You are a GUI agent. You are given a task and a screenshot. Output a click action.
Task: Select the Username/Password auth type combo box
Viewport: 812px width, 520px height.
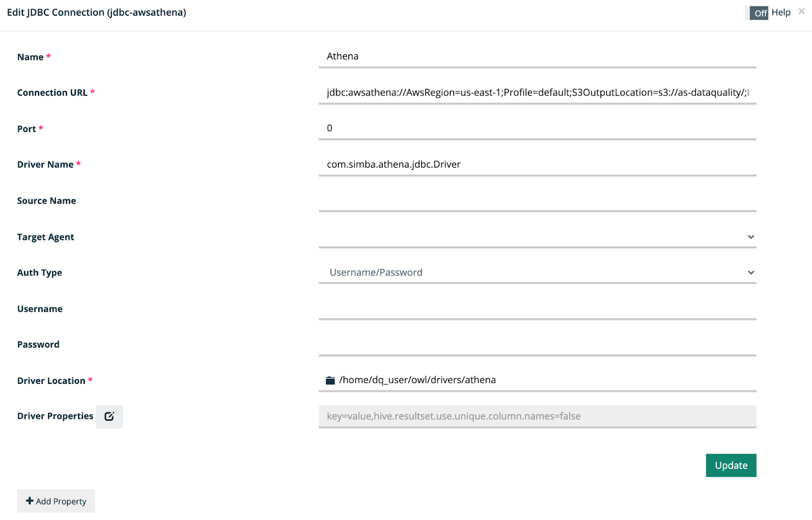537,273
